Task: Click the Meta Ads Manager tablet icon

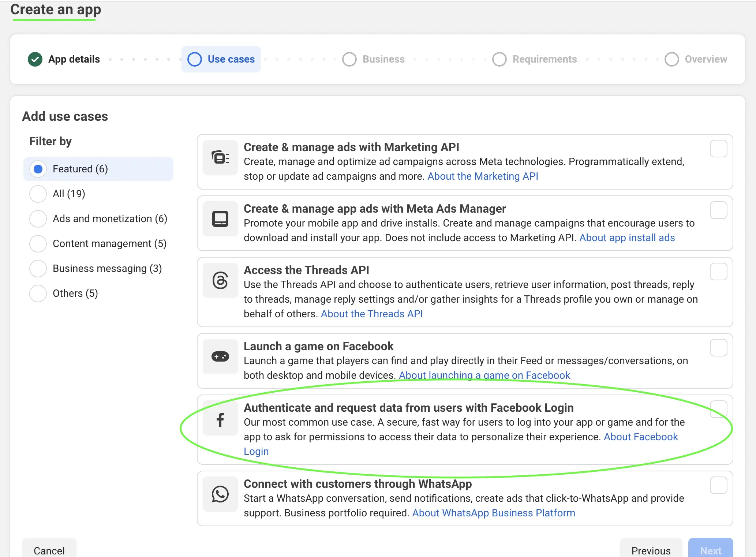Action: [x=220, y=219]
